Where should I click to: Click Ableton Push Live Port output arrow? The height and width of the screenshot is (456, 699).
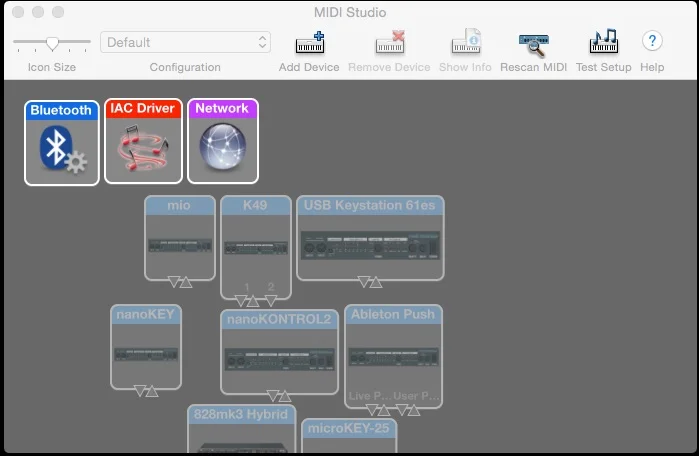(372, 410)
